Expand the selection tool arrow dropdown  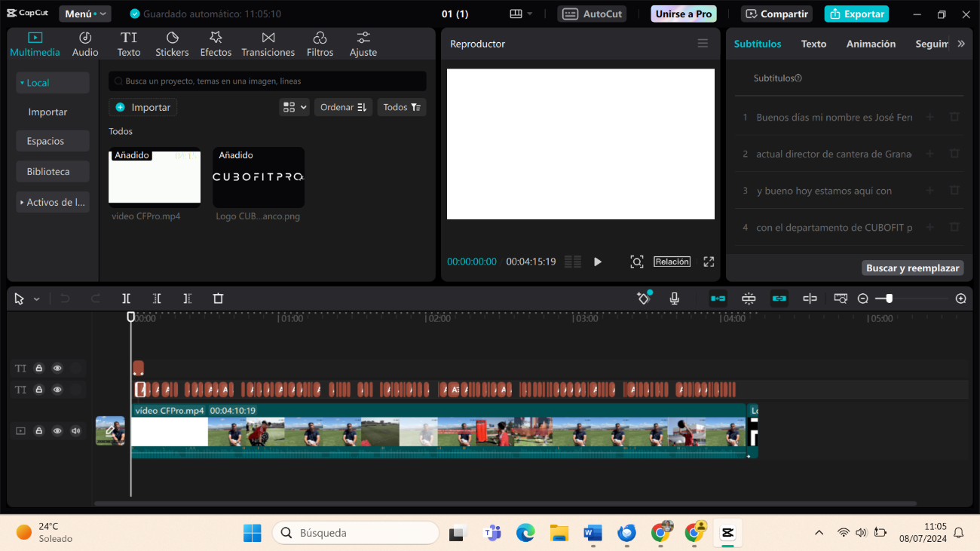coord(36,299)
